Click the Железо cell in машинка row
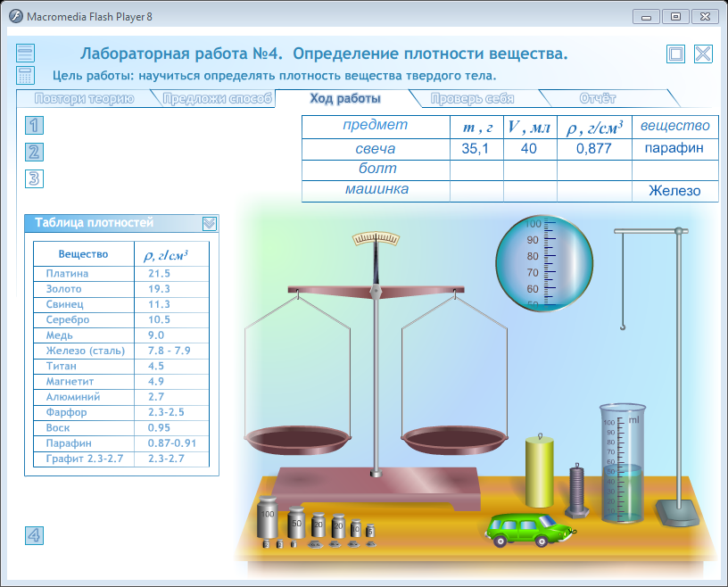Screen dimensions: 728x587 [x=675, y=191]
